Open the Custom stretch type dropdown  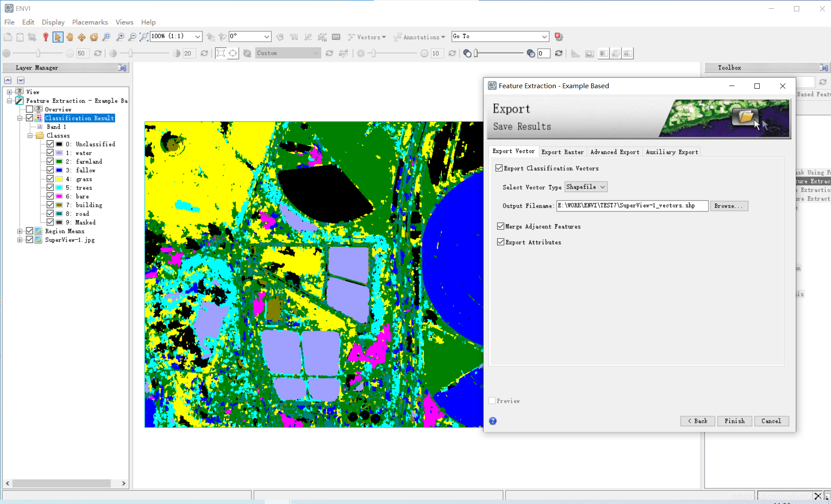pyautogui.click(x=288, y=53)
